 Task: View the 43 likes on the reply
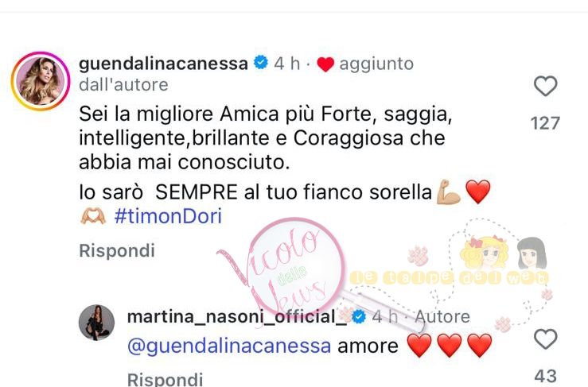pos(545,376)
